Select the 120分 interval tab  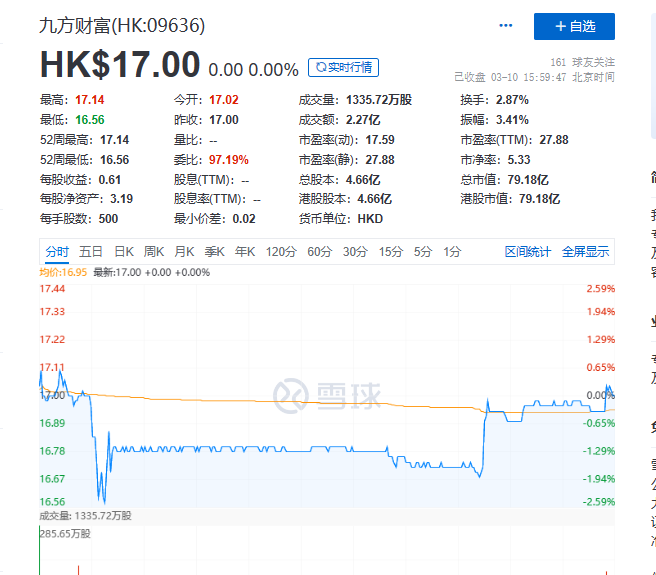tap(281, 252)
